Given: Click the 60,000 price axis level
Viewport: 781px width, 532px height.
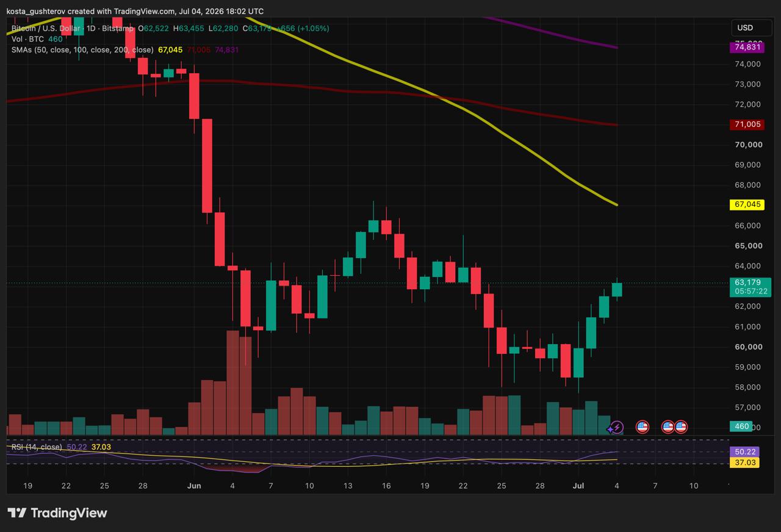Looking at the screenshot, I should tap(748, 347).
